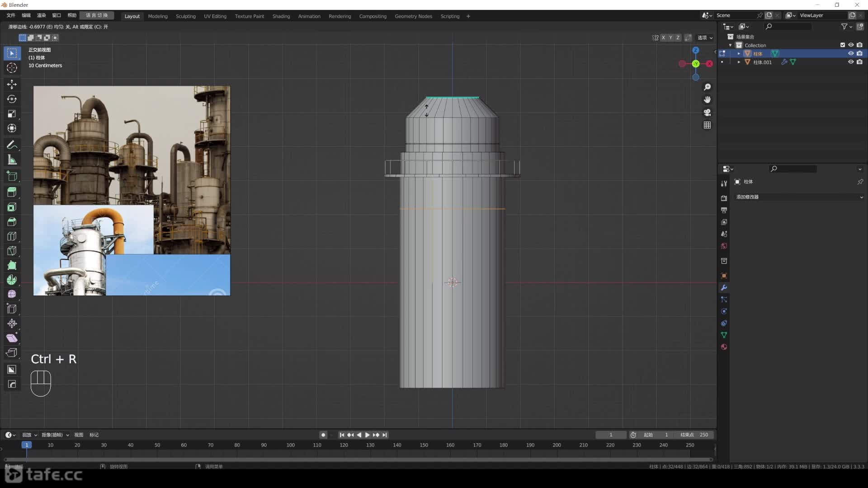Screen dimensions: 868x488
Task: Activate the 3D Cursor tool
Action: pos(12,68)
